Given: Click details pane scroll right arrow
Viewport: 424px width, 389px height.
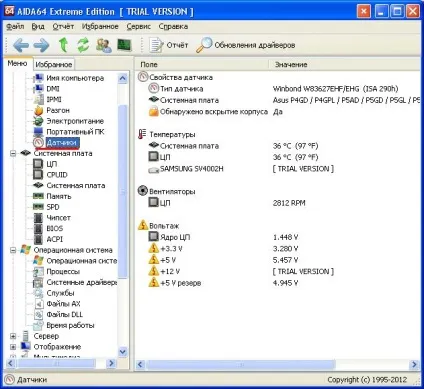Looking at the screenshot, I should click(415, 364).
